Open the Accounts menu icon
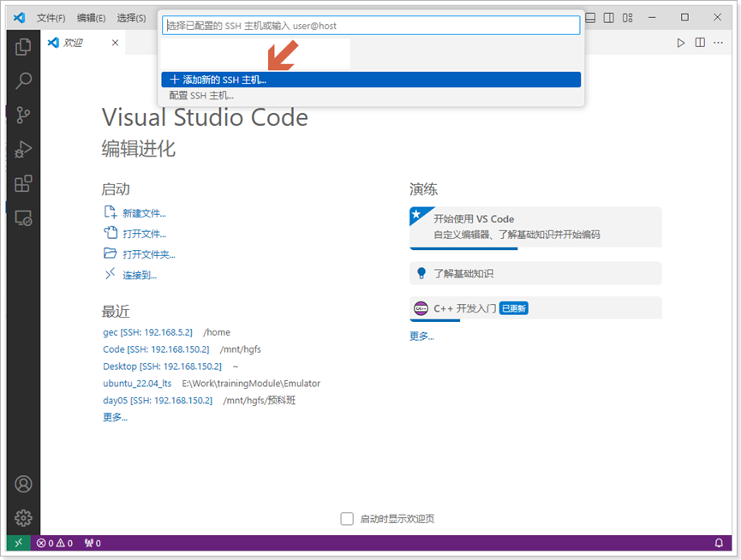 pos(23,484)
